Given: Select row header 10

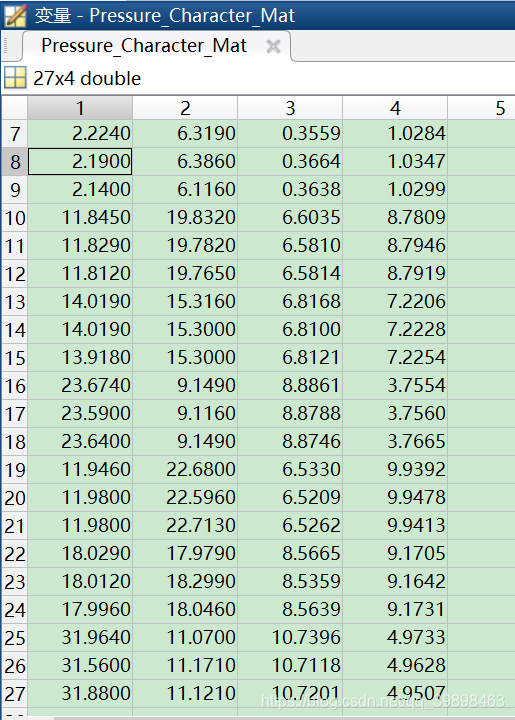Looking at the screenshot, I should (x=15, y=218).
